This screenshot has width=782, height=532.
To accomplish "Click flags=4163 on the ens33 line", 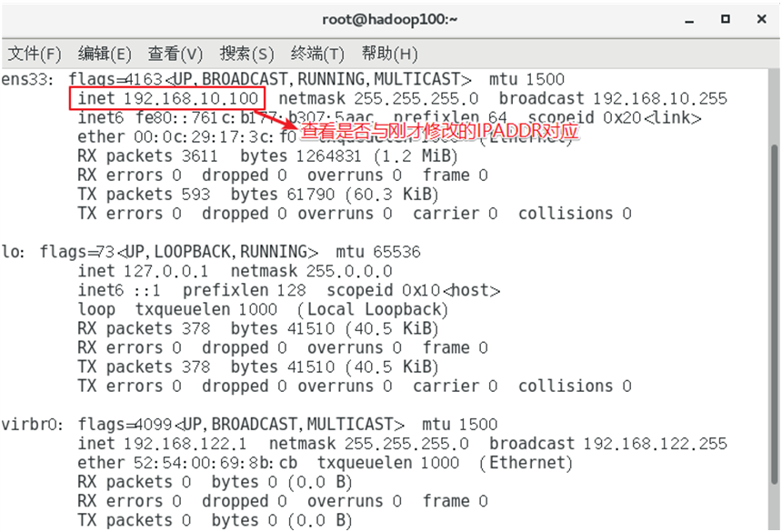I will [115, 80].
